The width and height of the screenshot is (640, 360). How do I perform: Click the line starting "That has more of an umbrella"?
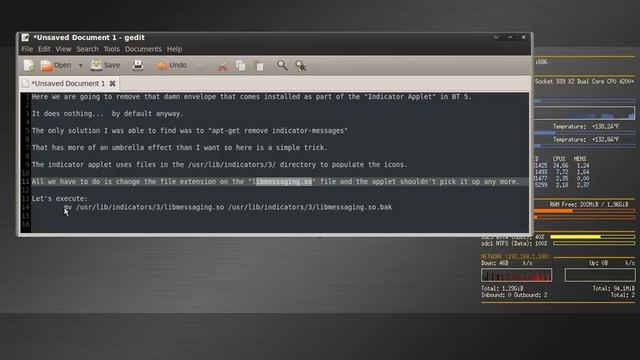point(179,148)
